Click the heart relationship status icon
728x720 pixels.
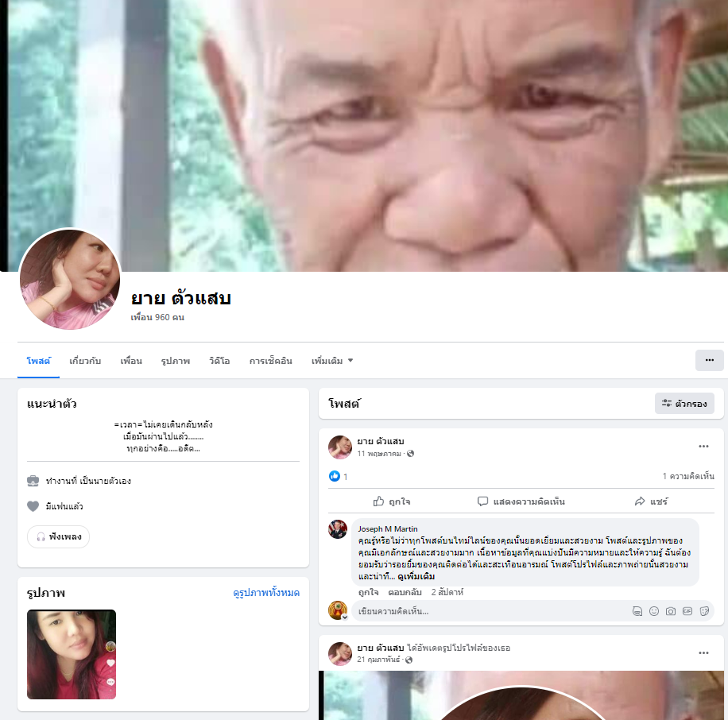33,506
